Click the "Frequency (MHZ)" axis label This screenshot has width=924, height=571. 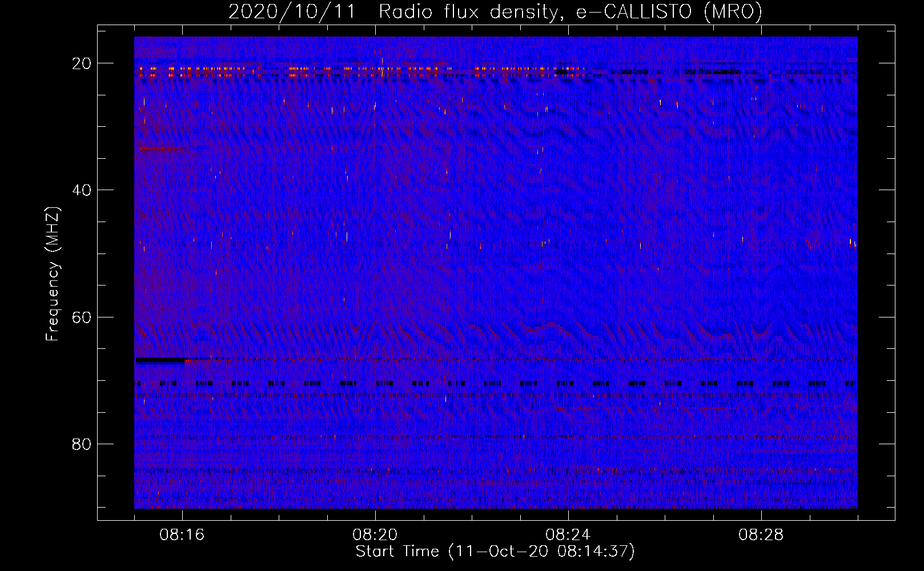53,274
